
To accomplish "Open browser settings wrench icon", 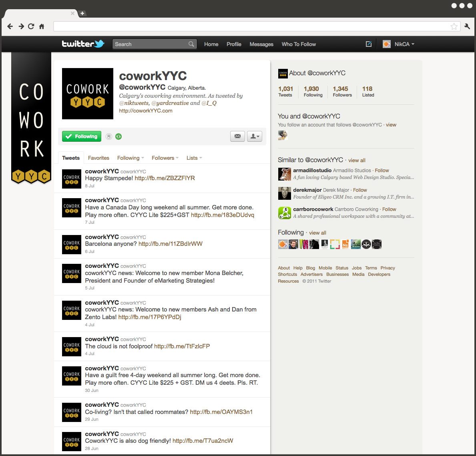I will click(x=467, y=26).
